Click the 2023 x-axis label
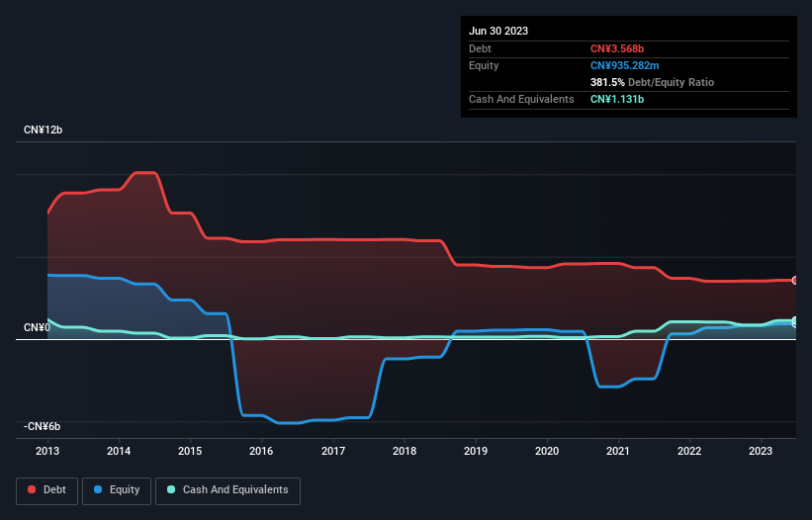 click(761, 451)
